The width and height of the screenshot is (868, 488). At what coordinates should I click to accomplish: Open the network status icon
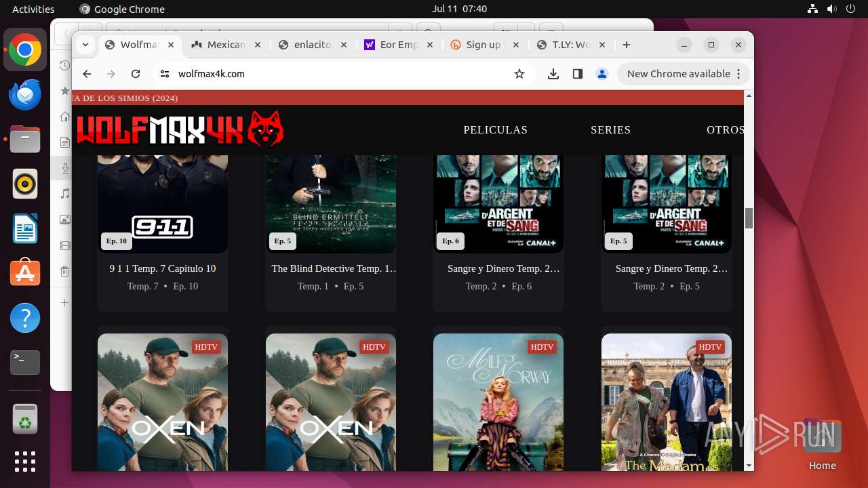click(x=813, y=9)
